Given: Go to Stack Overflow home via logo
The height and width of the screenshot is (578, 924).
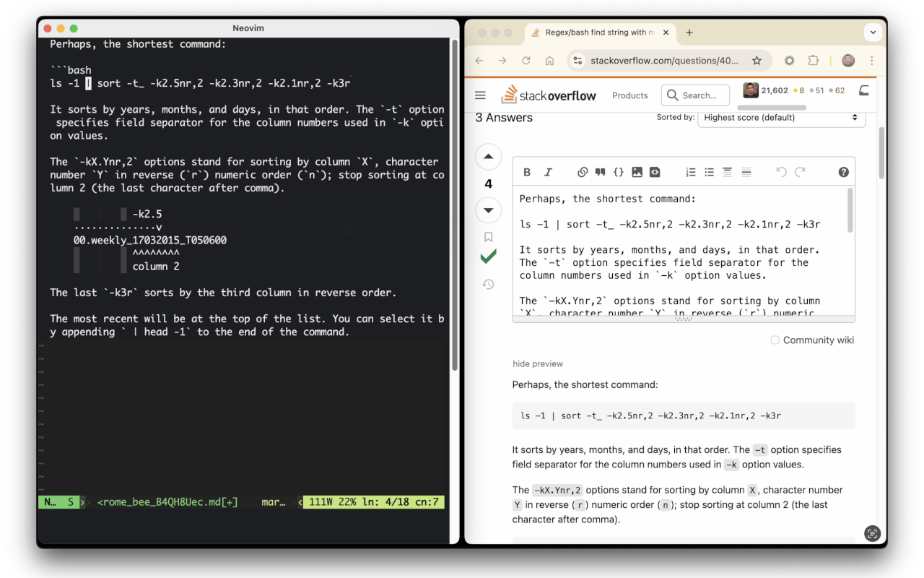Looking at the screenshot, I should (x=549, y=95).
